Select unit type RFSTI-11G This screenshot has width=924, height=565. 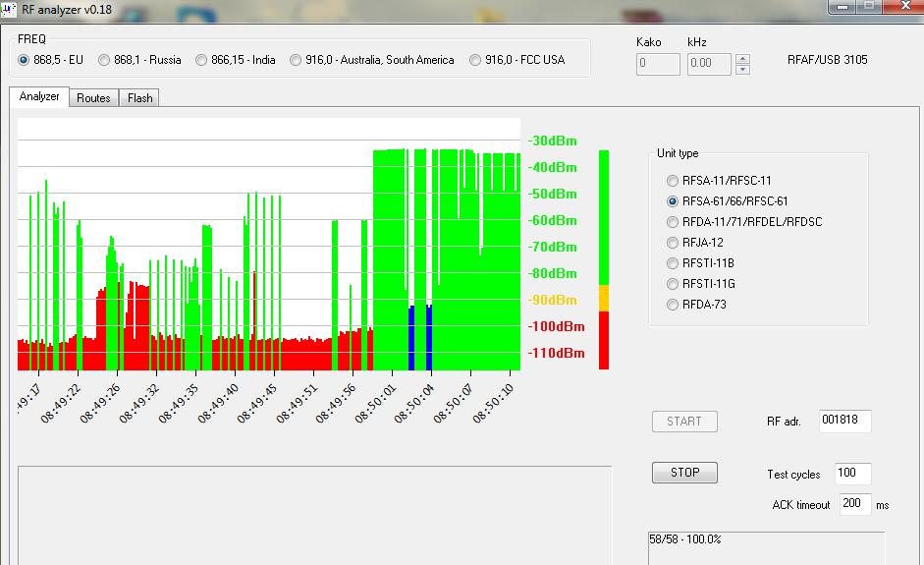click(701, 284)
